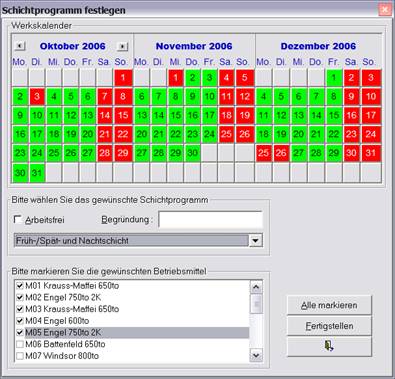Click M07 Windsor 800to label
The width and height of the screenshot is (395, 379).
(62, 356)
